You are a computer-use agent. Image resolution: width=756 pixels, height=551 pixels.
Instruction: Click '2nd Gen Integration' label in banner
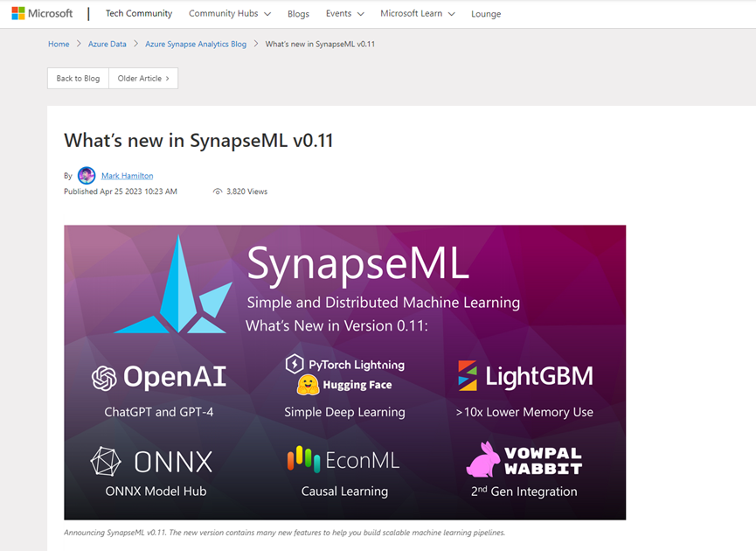pyautogui.click(x=524, y=492)
